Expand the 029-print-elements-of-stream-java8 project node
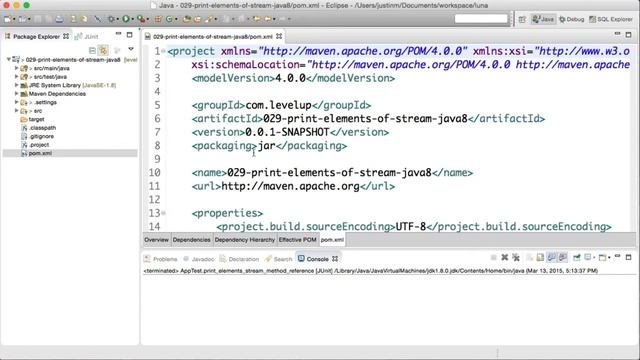The width and height of the screenshot is (640, 360). click(9, 60)
